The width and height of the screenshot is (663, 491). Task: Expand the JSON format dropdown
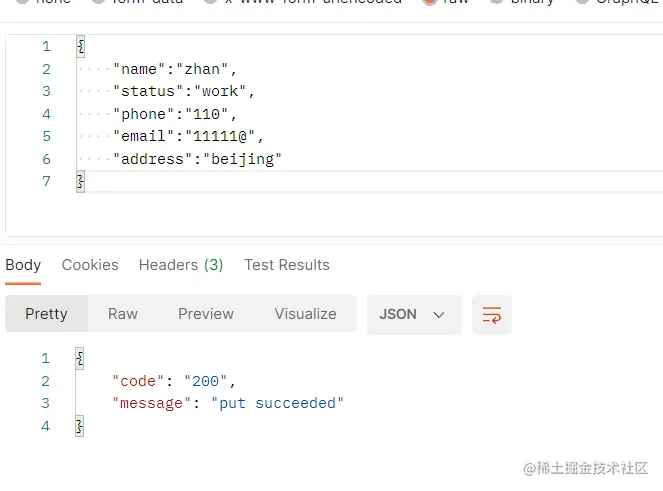[x=413, y=314]
